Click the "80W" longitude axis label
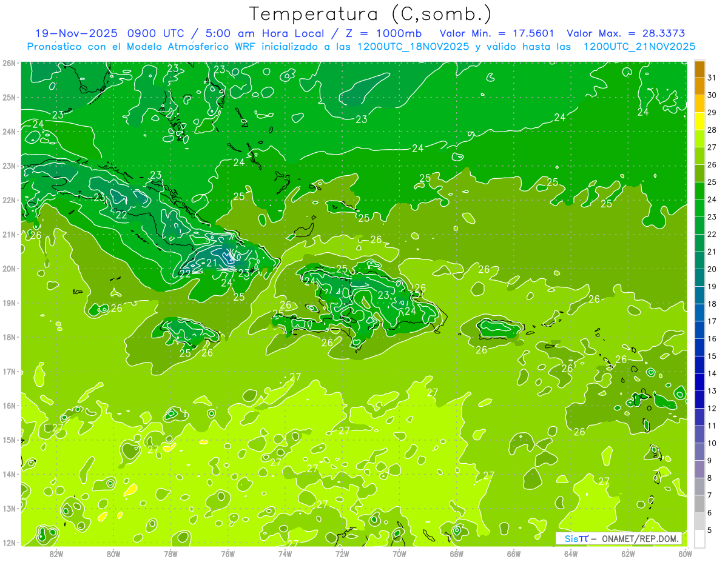 tap(113, 554)
